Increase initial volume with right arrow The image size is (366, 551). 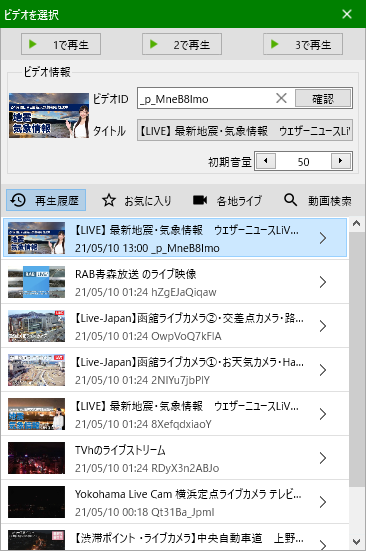click(341, 161)
